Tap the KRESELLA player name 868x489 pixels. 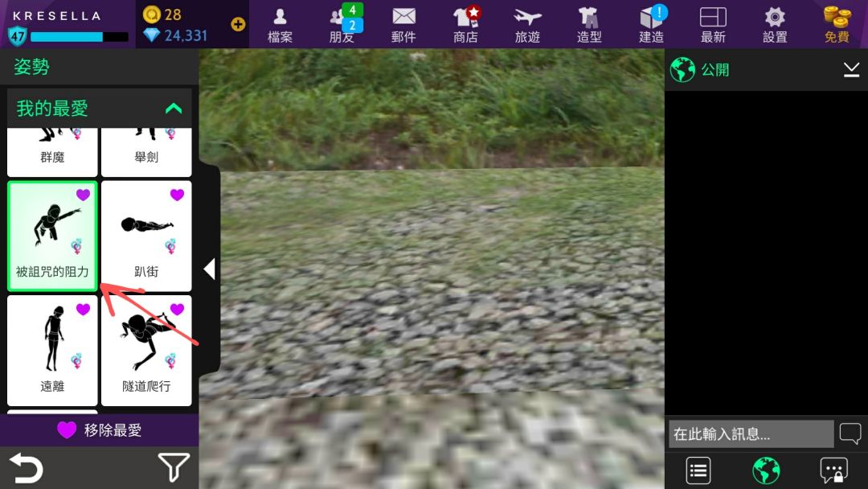tap(57, 15)
